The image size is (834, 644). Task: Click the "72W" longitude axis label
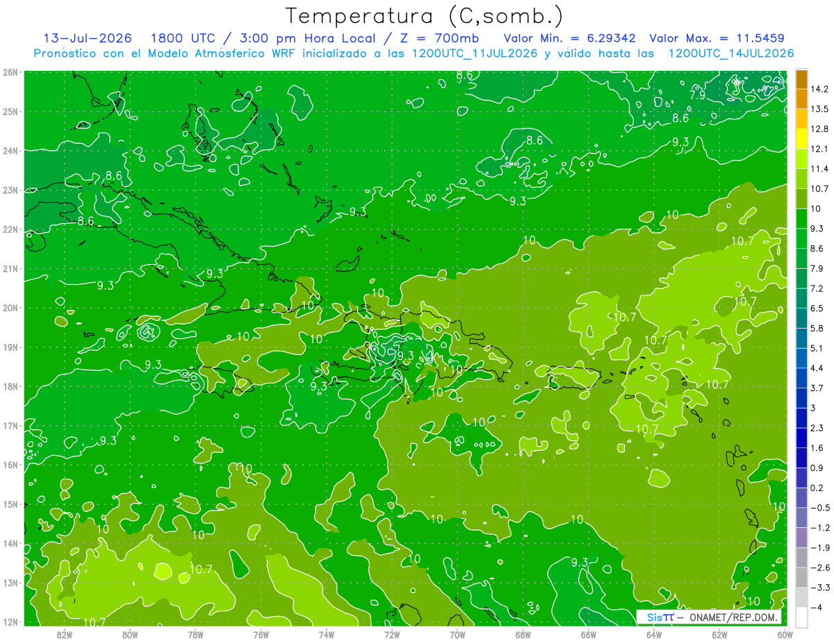[392, 635]
